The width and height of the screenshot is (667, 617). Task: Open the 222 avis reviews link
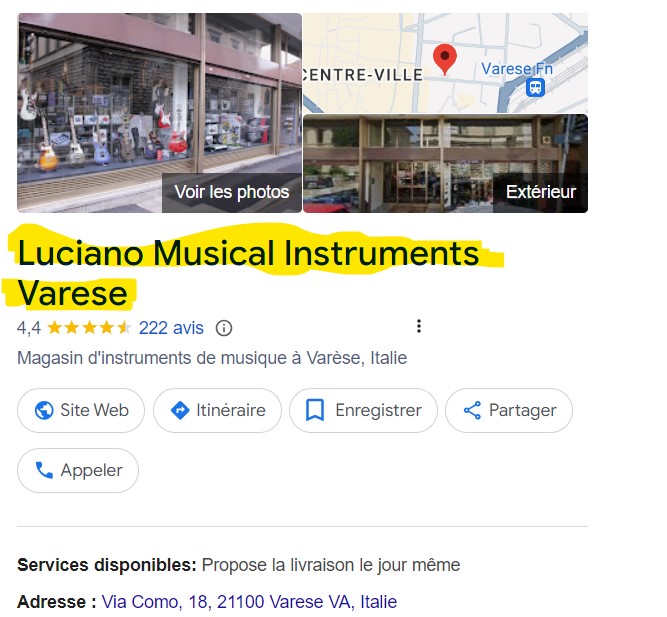[171, 328]
